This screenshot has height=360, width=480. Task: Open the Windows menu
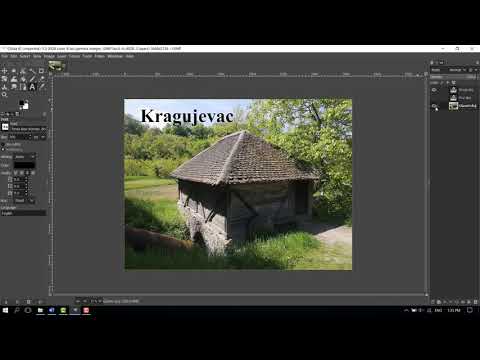[x=115, y=56]
